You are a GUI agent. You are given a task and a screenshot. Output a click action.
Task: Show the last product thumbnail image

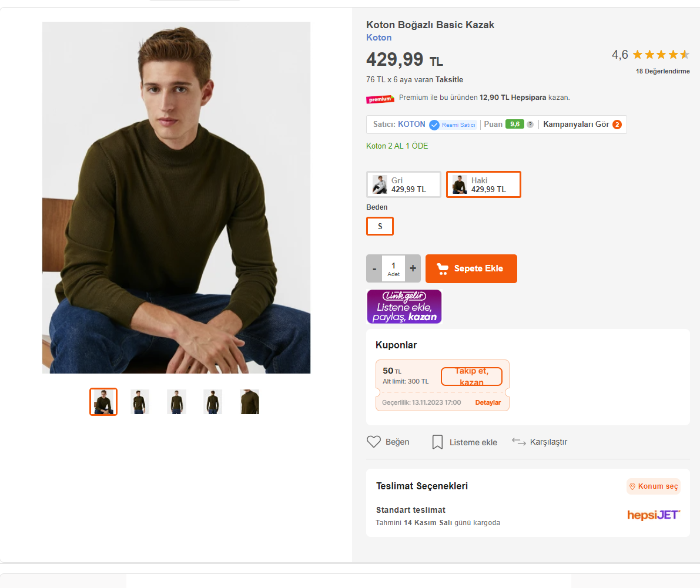pyautogui.click(x=250, y=402)
